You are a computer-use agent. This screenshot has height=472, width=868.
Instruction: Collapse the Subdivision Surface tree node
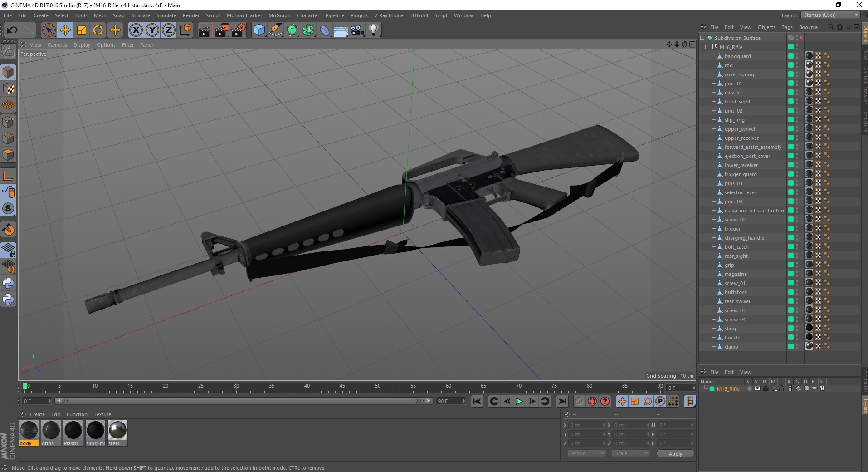coord(702,38)
